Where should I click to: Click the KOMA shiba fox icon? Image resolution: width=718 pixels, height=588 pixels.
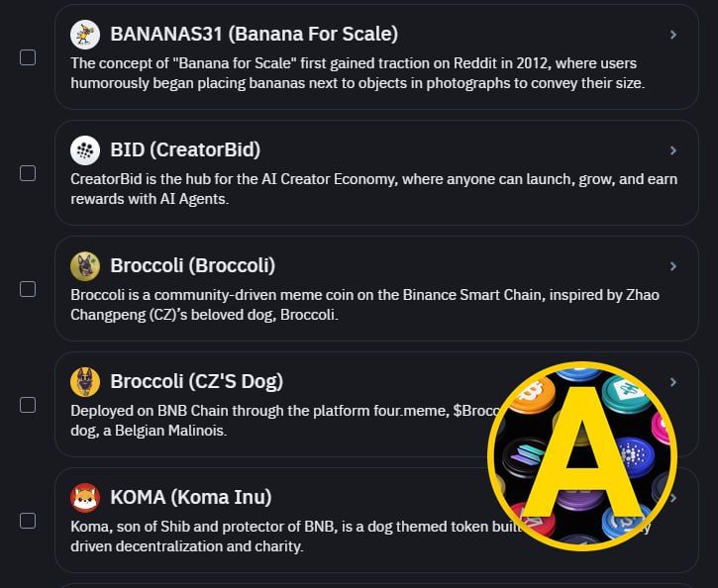tap(85, 497)
